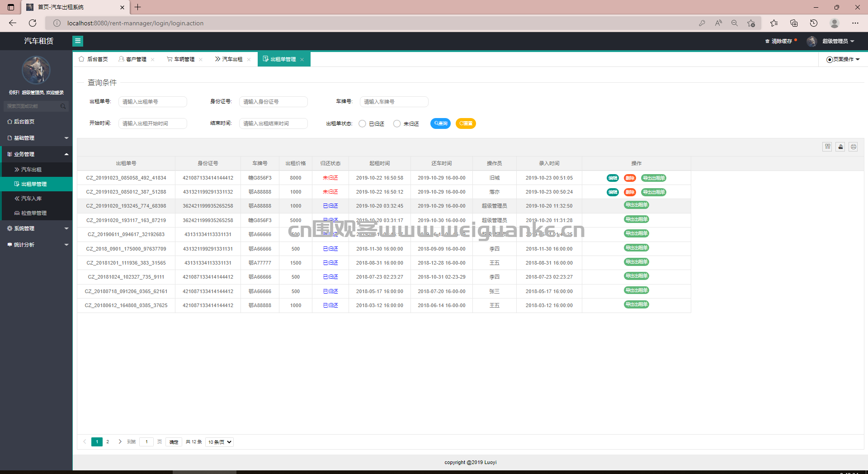Select the 未归还 radio button
Image resolution: width=868 pixels, height=474 pixels.
pyautogui.click(x=397, y=123)
